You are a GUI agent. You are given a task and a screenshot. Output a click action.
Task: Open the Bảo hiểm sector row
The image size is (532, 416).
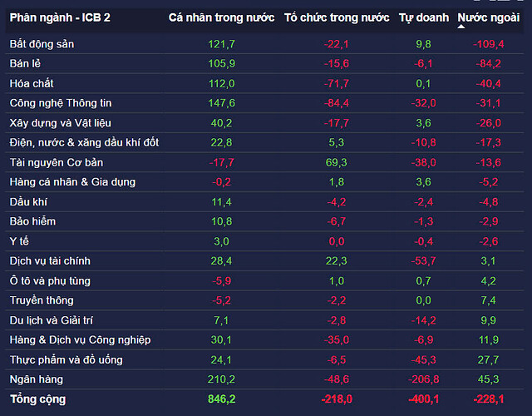(34, 221)
